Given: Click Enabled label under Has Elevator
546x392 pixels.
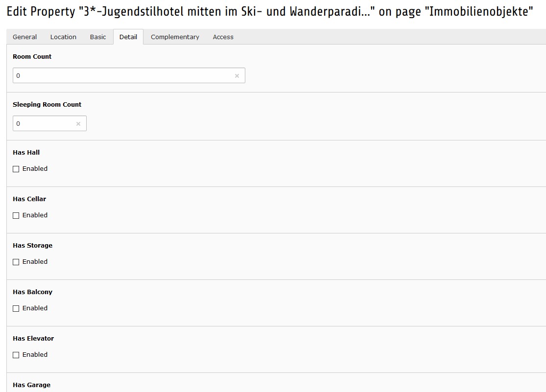Looking at the screenshot, I should pyautogui.click(x=35, y=355).
